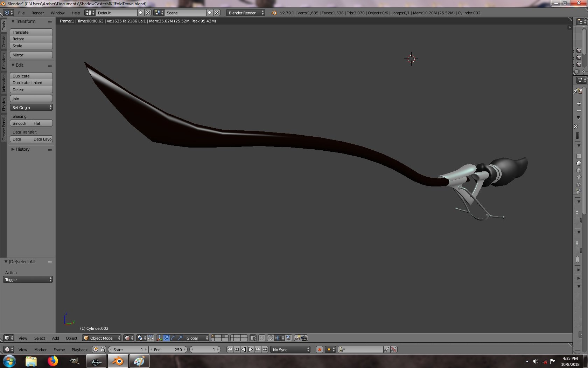Viewport: 588px width, 368px height.
Task: Open the Set Origin dropdown
Action: [x=31, y=108]
